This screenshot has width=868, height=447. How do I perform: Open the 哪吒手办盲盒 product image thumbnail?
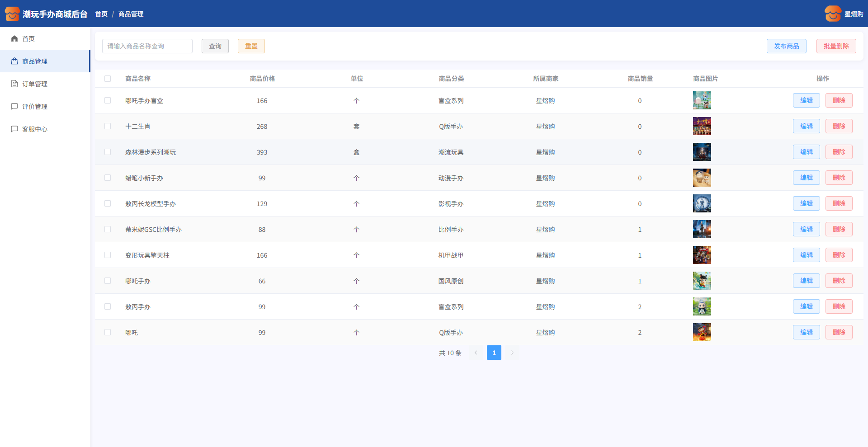702,100
